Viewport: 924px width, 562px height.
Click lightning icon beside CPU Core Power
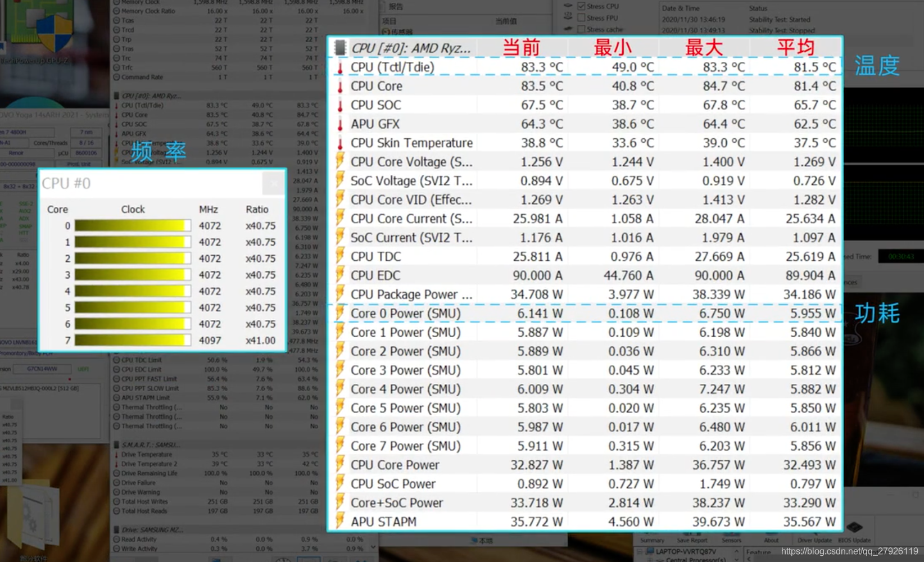[340, 465]
